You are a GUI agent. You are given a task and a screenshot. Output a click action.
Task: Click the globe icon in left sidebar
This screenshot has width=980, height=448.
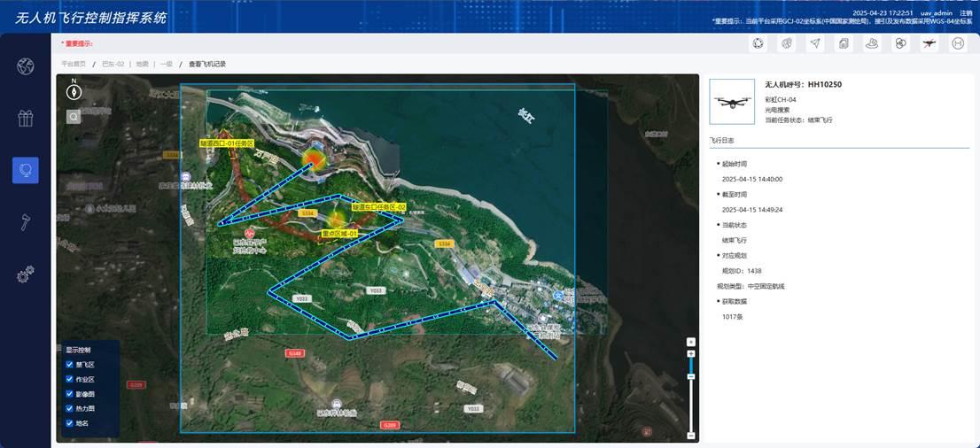(x=25, y=66)
